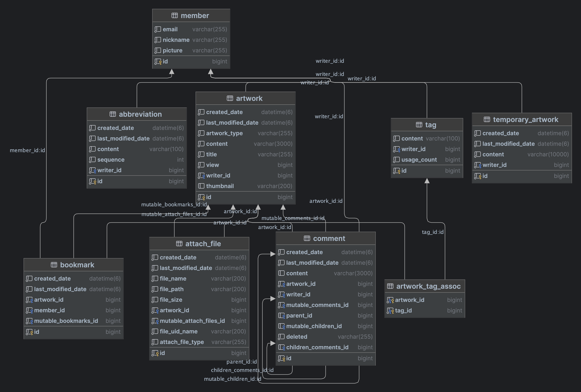Click the primary key icon of artwork id
The width and height of the screenshot is (581, 392).
pyautogui.click(x=201, y=197)
